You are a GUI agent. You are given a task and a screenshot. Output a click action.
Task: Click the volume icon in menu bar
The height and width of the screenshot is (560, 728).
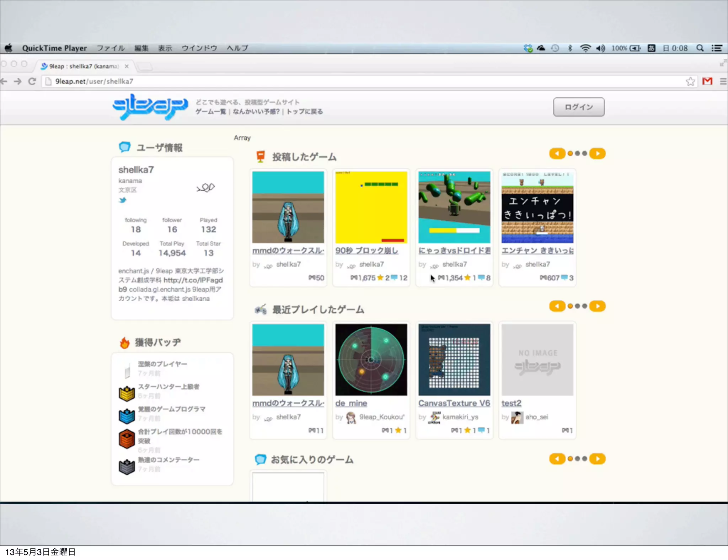click(600, 48)
